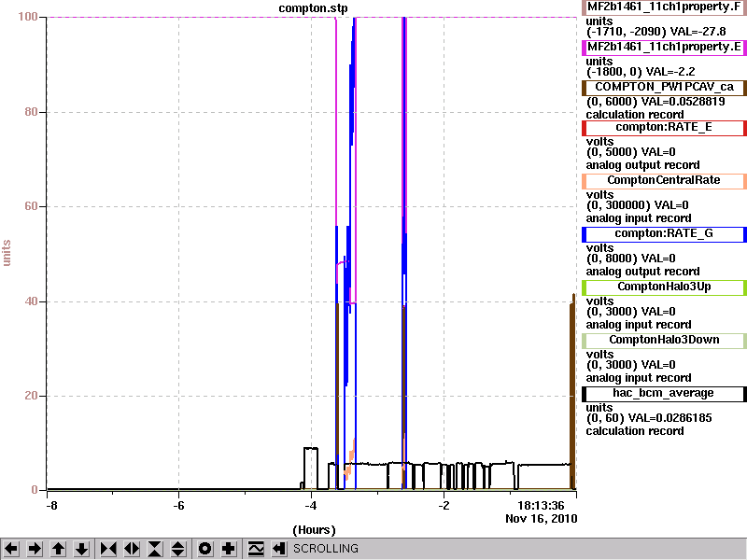Click the 18:13:36 timestamp label
747x560 pixels.
541,505
